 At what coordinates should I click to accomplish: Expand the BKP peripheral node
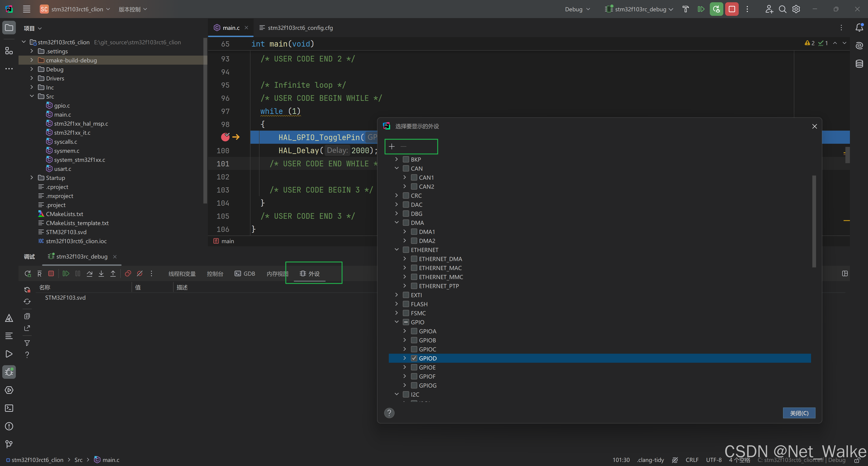point(397,159)
